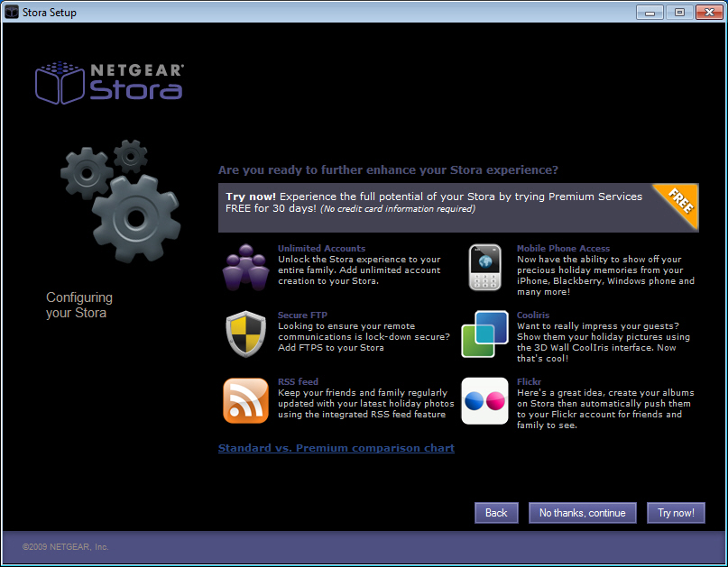Click the orange FREE corner ribbon
Screen dimensions: 728x567
click(x=680, y=204)
